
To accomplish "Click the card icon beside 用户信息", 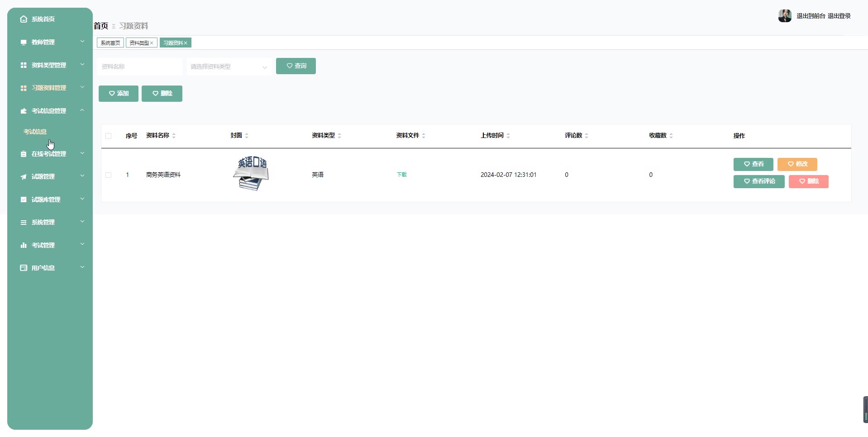I will click(x=24, y=268).
